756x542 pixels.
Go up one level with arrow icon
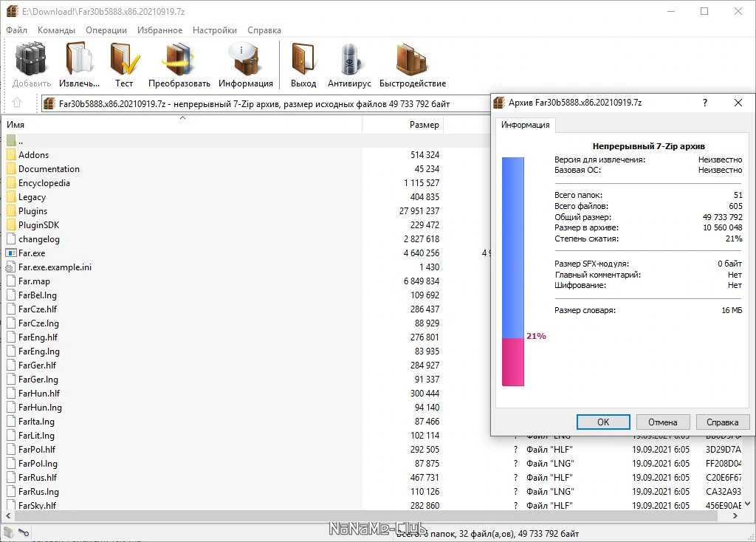click(x=17, y=103)
